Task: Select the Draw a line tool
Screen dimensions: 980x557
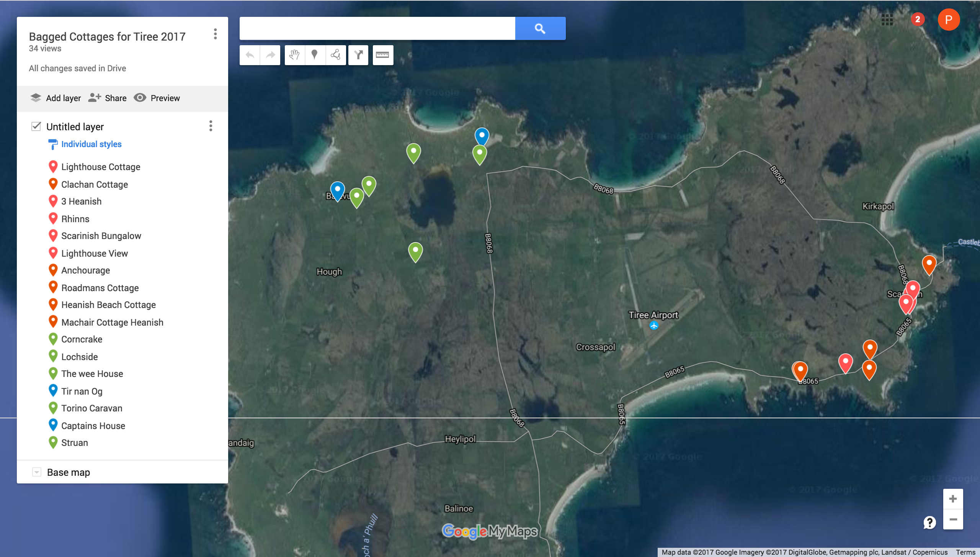Action: (335, 55)
